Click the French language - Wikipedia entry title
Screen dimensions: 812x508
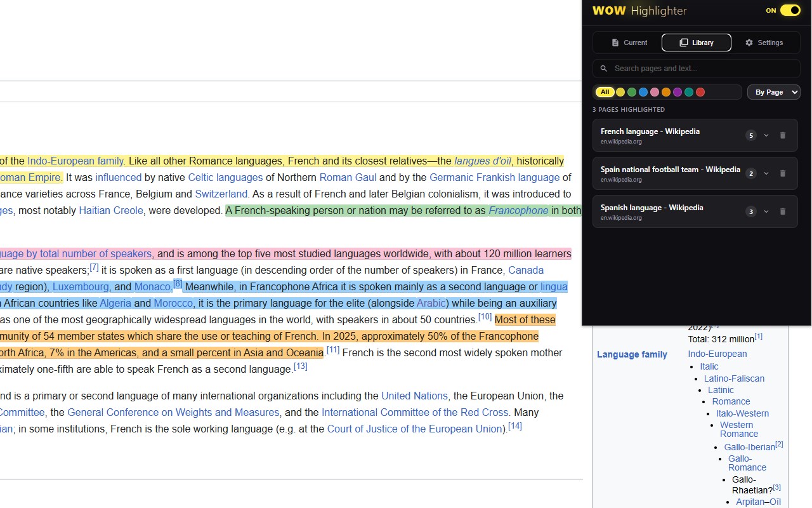[x=650, y=131]
